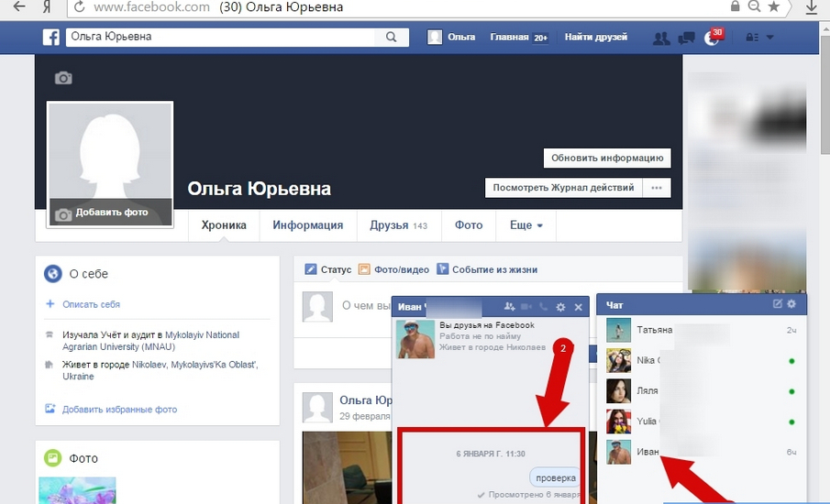Open chat with Татьяна
Viewport: 830px width, 504px height.
tap(702, 330)
